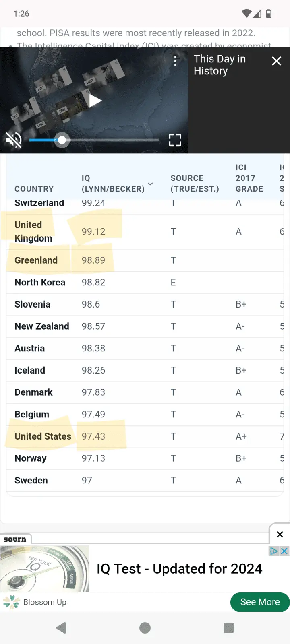
Task: Close the bottom ad banner
Action: [280, 534]
